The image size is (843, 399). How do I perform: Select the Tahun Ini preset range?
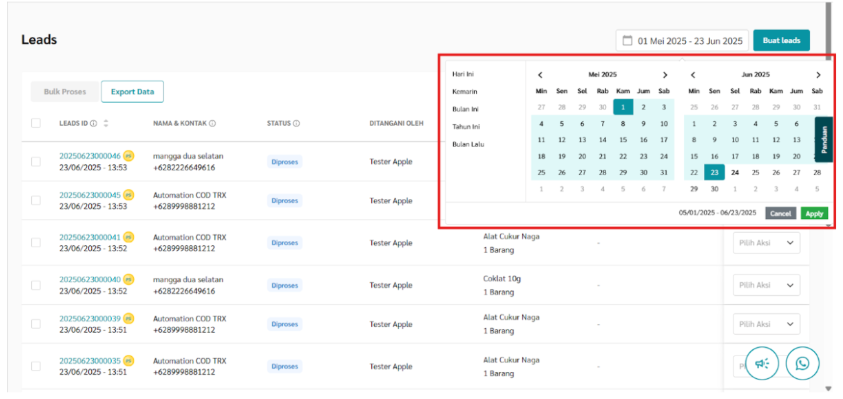(466, 127)
